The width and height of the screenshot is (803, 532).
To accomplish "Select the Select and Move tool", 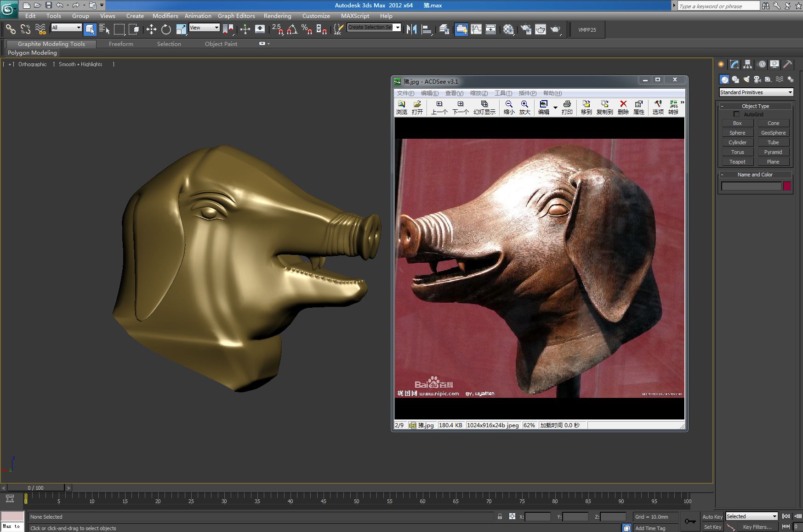I will click(x=151, y=29).
